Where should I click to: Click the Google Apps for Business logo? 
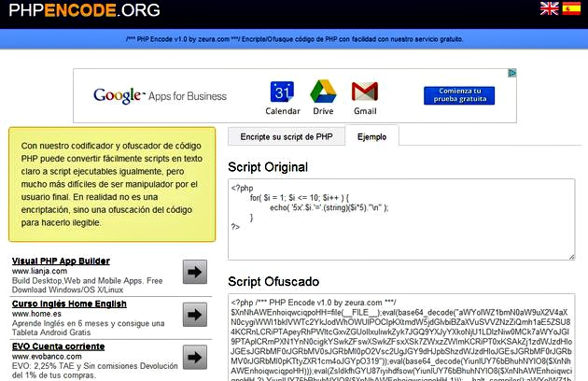(x=160, y=96)
